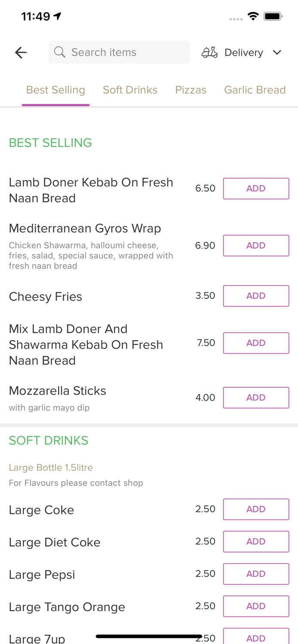
Task: Add Large Coke to order
Action: (x=256, y=509)
